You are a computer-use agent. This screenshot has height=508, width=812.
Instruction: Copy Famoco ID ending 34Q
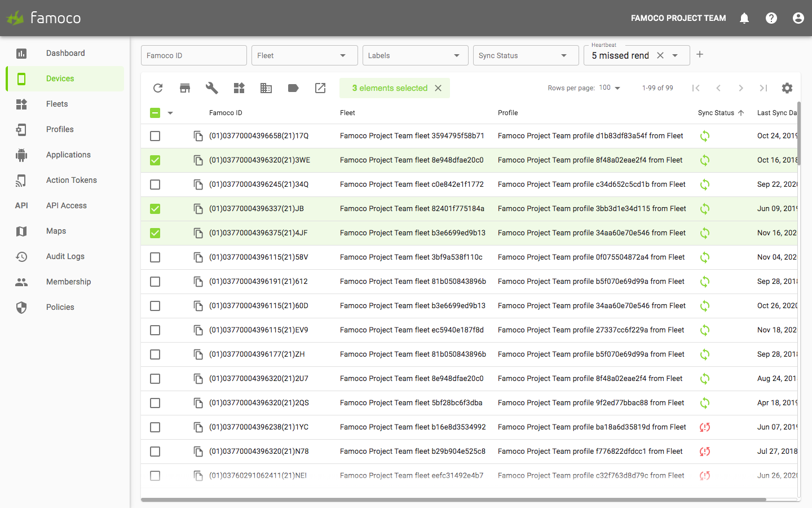click(198, 185)
